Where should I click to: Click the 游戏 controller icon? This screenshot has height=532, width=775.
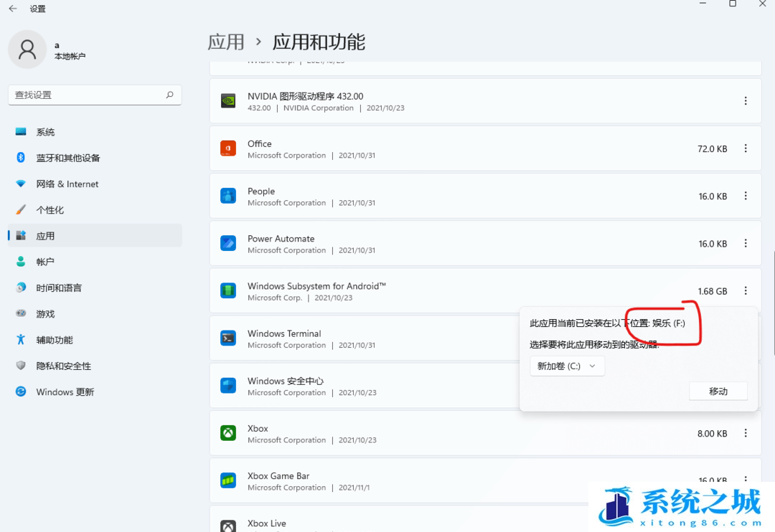(x=21, y=313)
